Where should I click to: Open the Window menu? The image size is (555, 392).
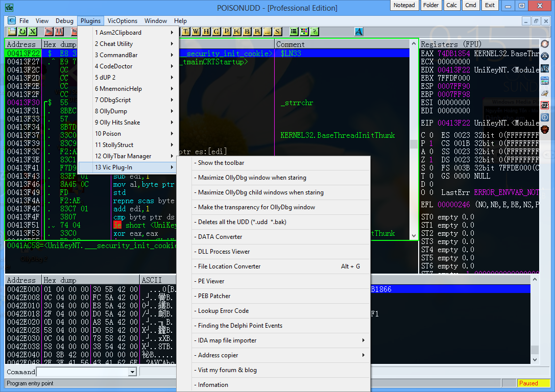click(156, 21)
